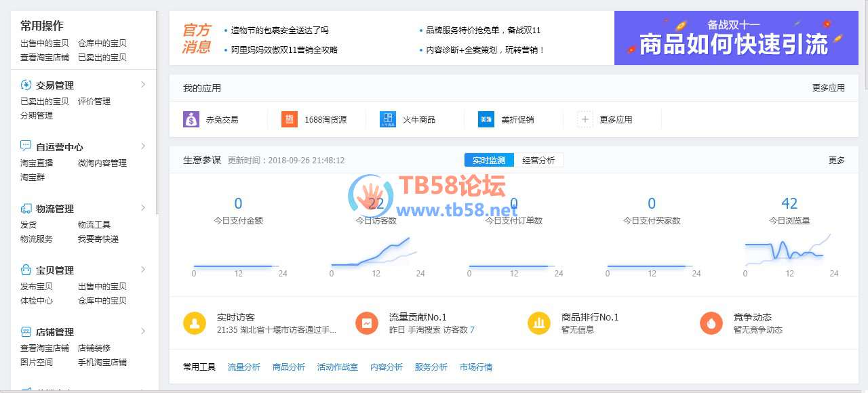Click the 今日浏览量 value 42
This screenshot has height=393, width=868.
[x=789, y=203]
